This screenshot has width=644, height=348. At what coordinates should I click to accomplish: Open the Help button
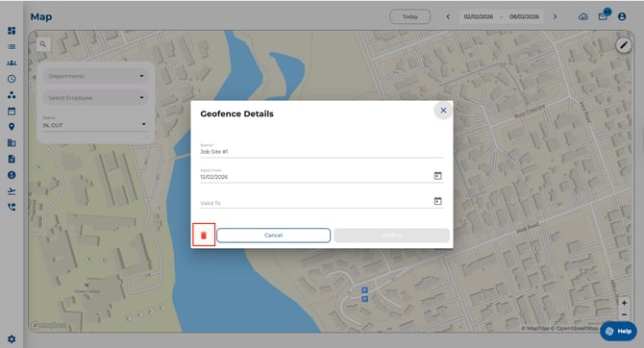(x=618, y=331)
